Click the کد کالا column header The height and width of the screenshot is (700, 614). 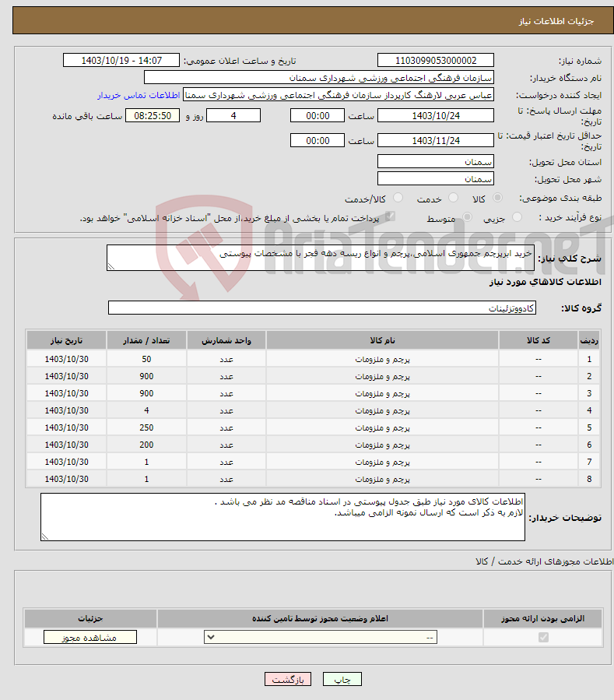tap(539, 340)
